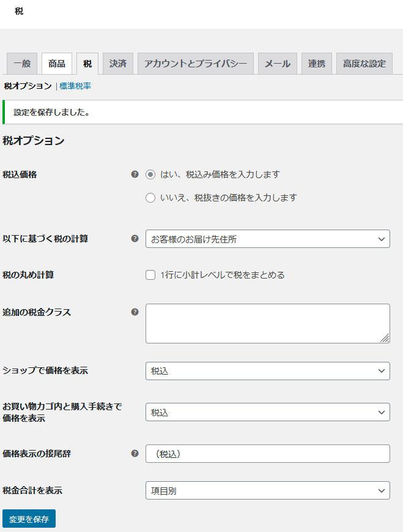
Task: Open the 決済 tab
Action: click(x=118, y=64)
